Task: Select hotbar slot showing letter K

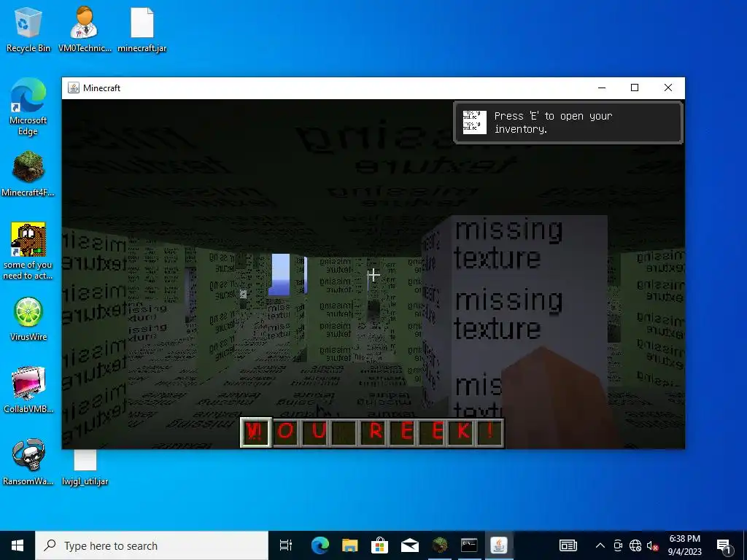Action: coord(460,432)
